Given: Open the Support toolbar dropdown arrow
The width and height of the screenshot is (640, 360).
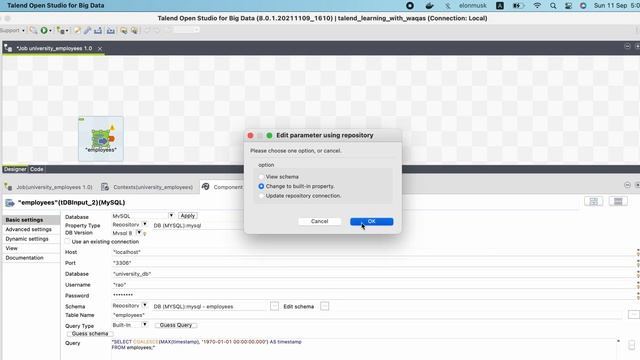Looking at the screenshot, I should pyautogui.click(x=23, y=31).
